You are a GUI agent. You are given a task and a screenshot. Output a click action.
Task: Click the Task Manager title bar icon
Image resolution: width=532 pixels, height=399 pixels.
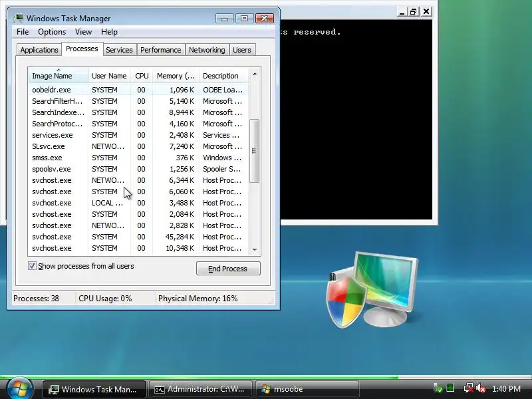[x=19, y=18]
